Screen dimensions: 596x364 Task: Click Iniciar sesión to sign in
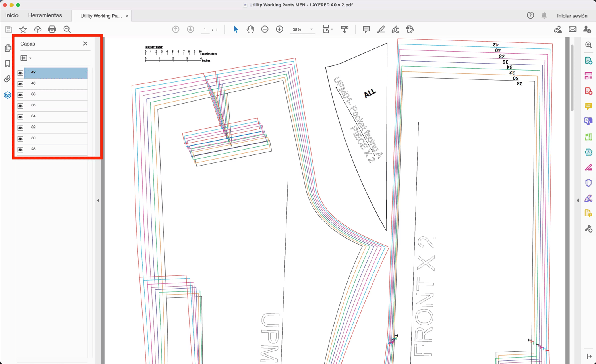[x=572, y=16]
